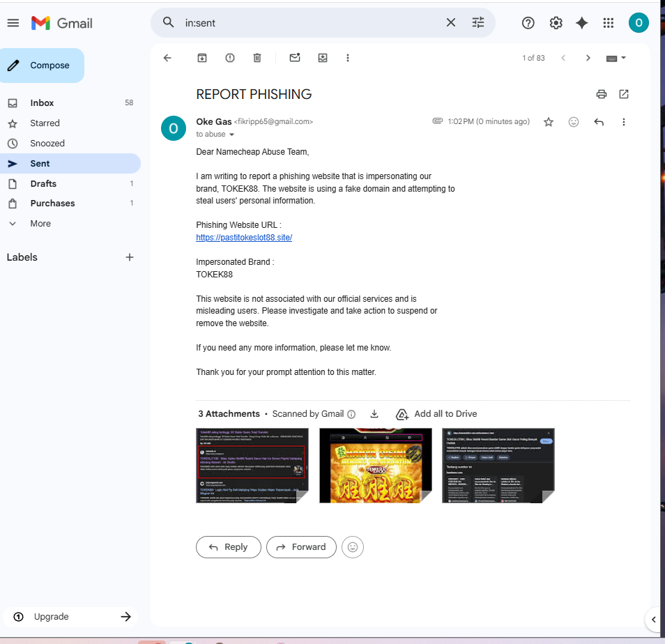Click the Gmail logo
665x644 pixels.
tap(62, 23)
